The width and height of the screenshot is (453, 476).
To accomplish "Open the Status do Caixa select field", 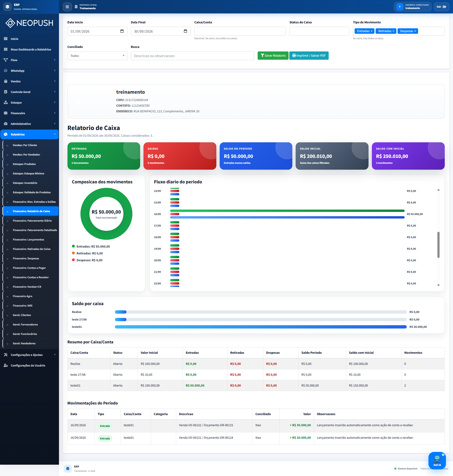I will 319,31.
